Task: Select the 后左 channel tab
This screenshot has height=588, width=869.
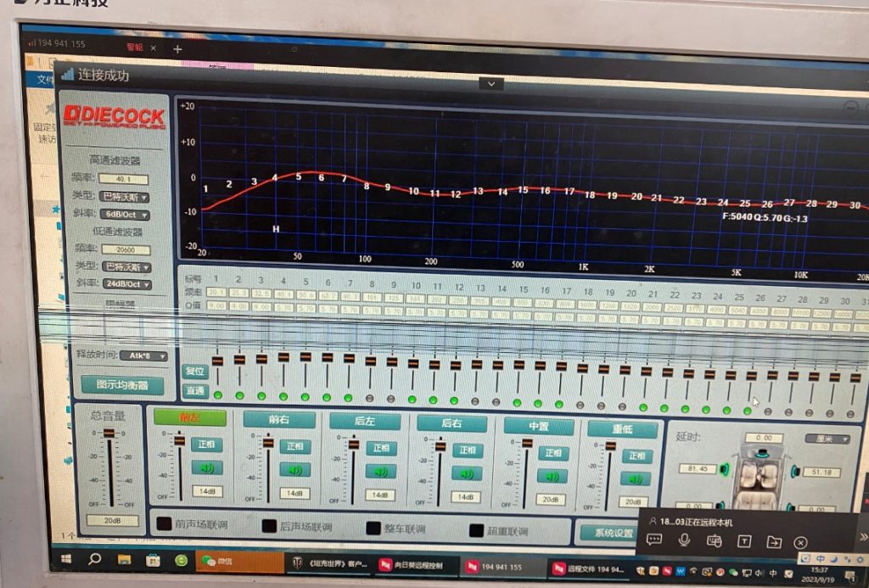Action: click(365, 422)
